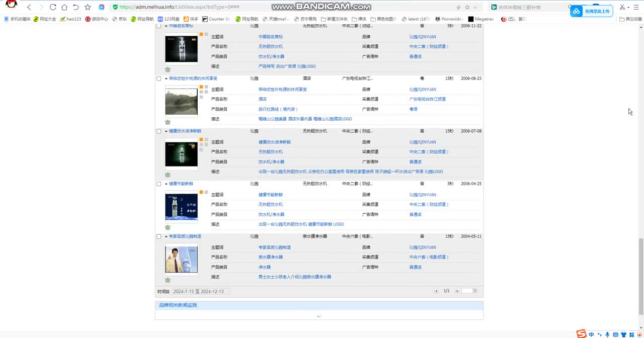
Task: Open the 苏宁易购 bookmark
Action: [x=305, y=19]
